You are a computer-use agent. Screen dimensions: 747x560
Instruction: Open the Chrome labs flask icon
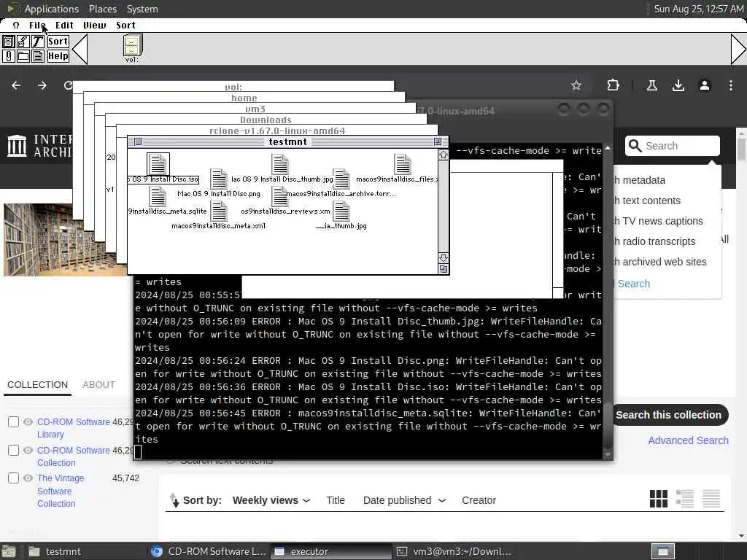click(652, 85)
